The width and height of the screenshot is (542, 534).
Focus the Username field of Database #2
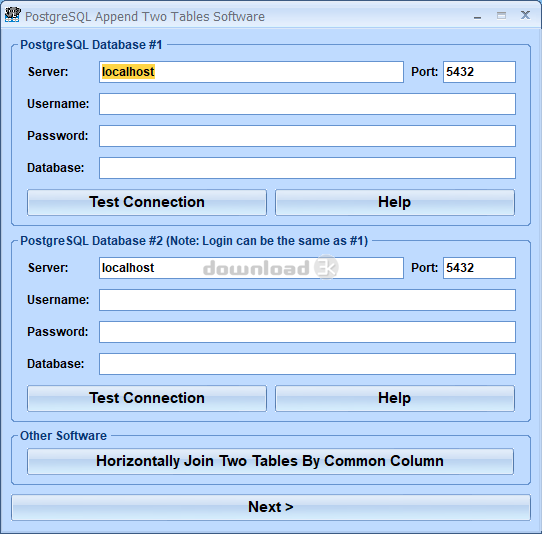click(x=307, y=300)
